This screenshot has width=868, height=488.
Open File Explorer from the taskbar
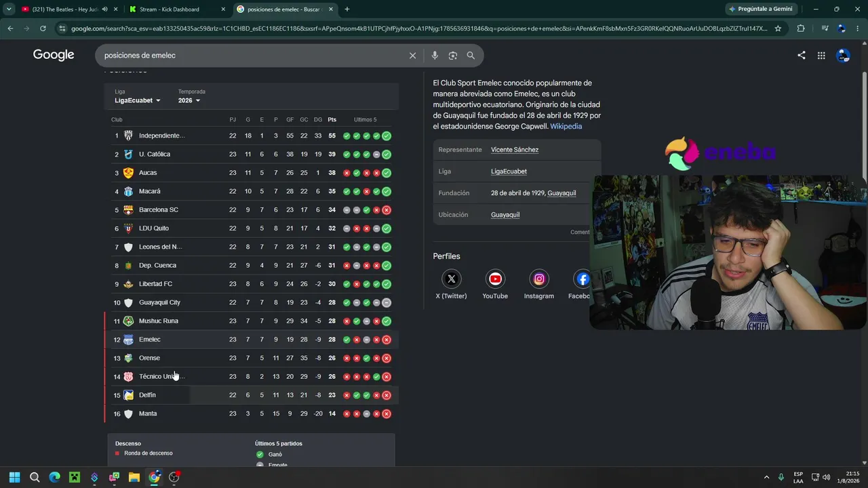pyautogui.click(x=134, y=477)
